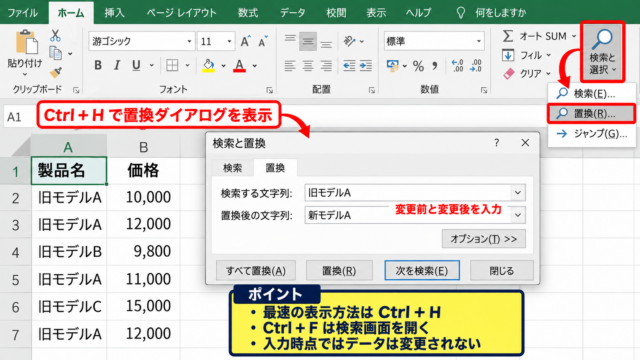Choose ジャンプ(G)... from the dropdown menu
Screen dimensions: 640x360
click(x=592, y=133)
